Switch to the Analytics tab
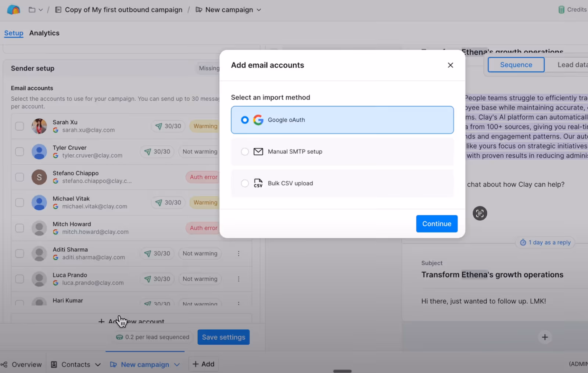Screen dimensions: 588x373 tap(44, 33)
